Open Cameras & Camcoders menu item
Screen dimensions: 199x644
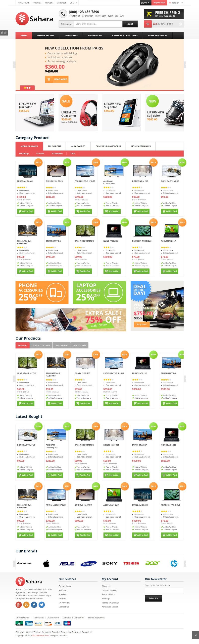(x=125, y=36)
